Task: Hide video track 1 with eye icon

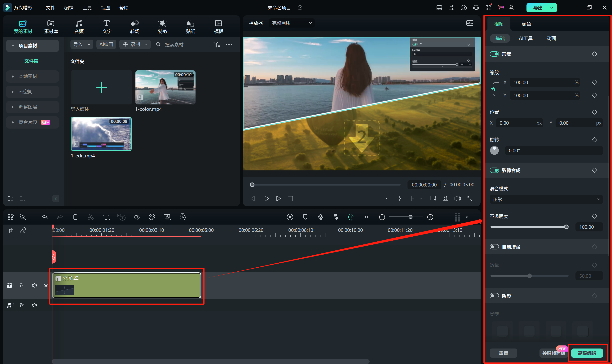Action: pyautogui.click(x=46, y=285)
